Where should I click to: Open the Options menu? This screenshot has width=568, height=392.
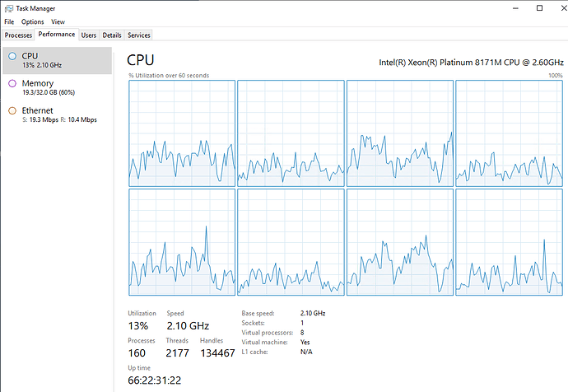[32, 21]
